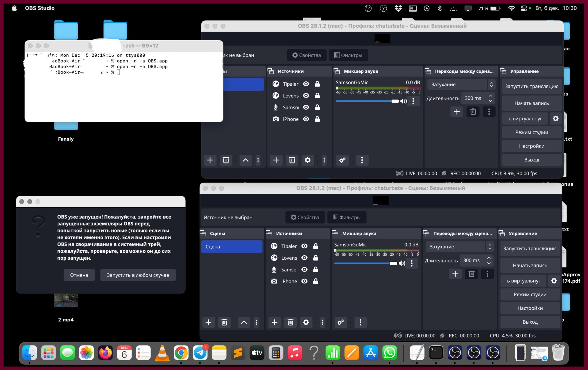Click Запустить трансляцию in lower OBS window
Viewport: 588px width, 370px height.
tap(530, 248)
